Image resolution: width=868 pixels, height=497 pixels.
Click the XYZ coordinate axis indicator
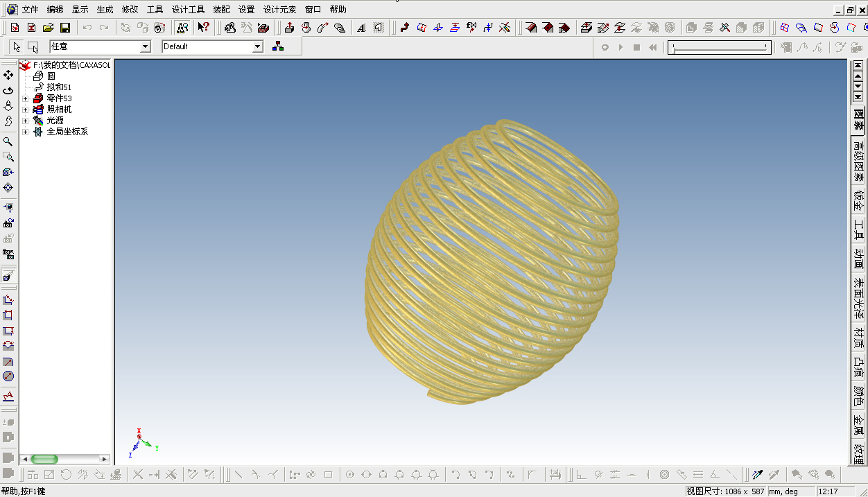point(144,443)
